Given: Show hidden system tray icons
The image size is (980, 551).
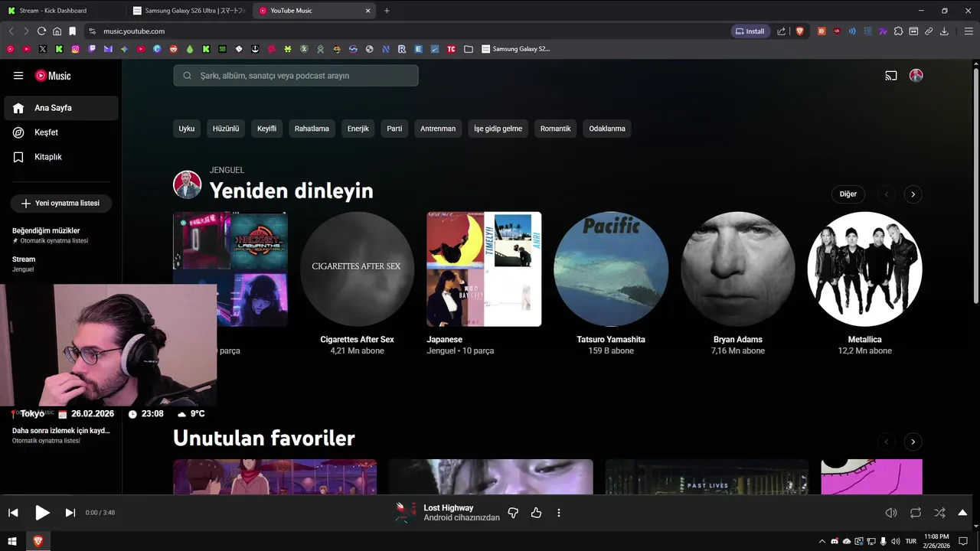Looking at the screenshot, I should (x=822, y=541).
